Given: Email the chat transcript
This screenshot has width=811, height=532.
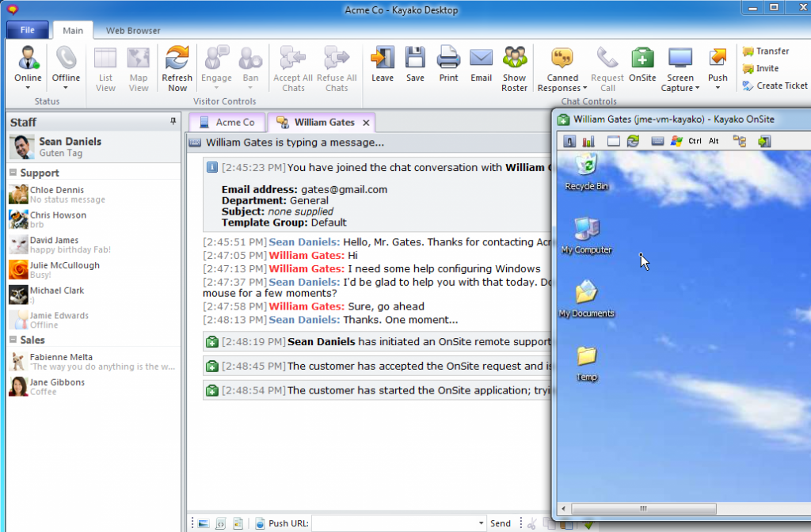Looking at the screenshot, I should (x=481, y=63).
